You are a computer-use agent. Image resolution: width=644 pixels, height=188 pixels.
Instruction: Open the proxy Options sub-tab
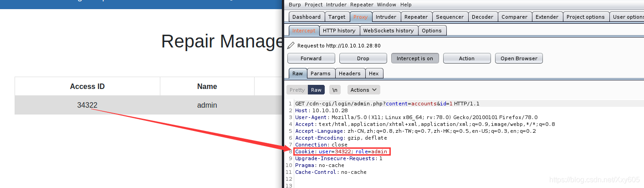tap(432, 31)
